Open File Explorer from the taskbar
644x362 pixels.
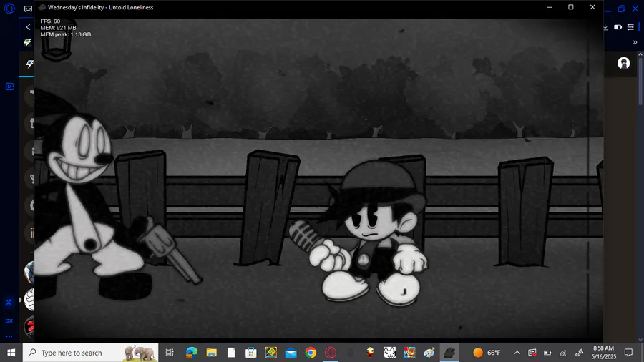click(211, 353)
